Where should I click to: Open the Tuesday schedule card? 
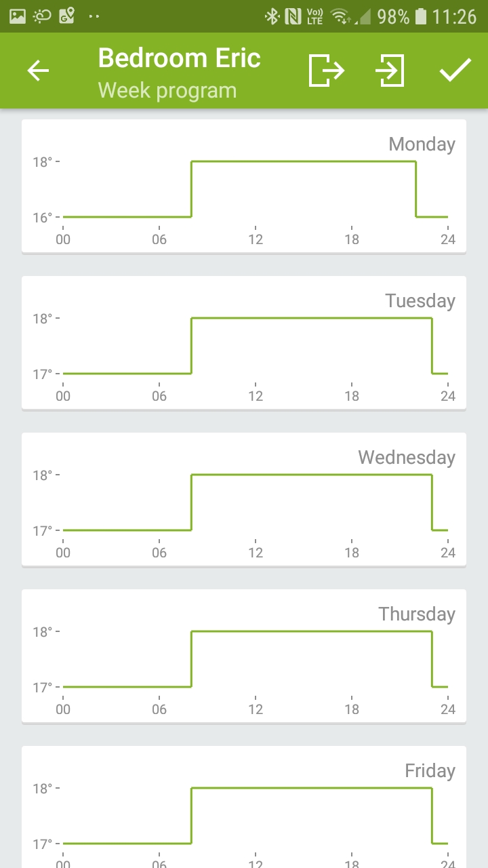point(244,342)
